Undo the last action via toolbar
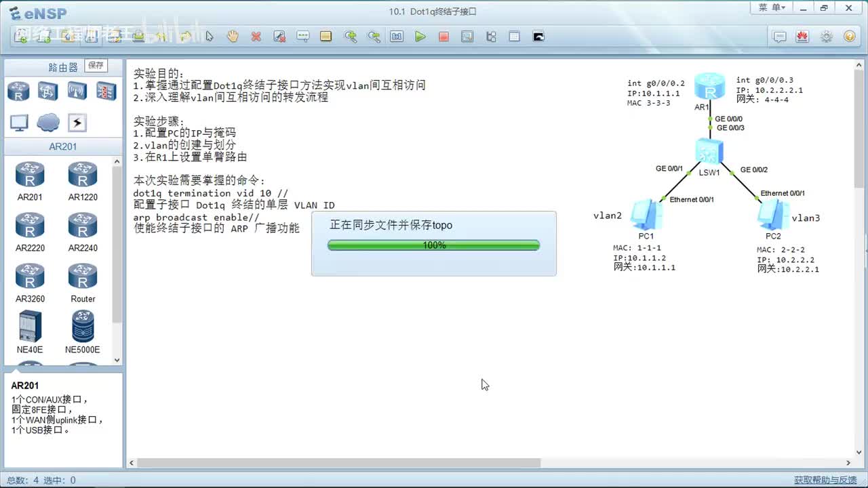 (x=162, y=37)
